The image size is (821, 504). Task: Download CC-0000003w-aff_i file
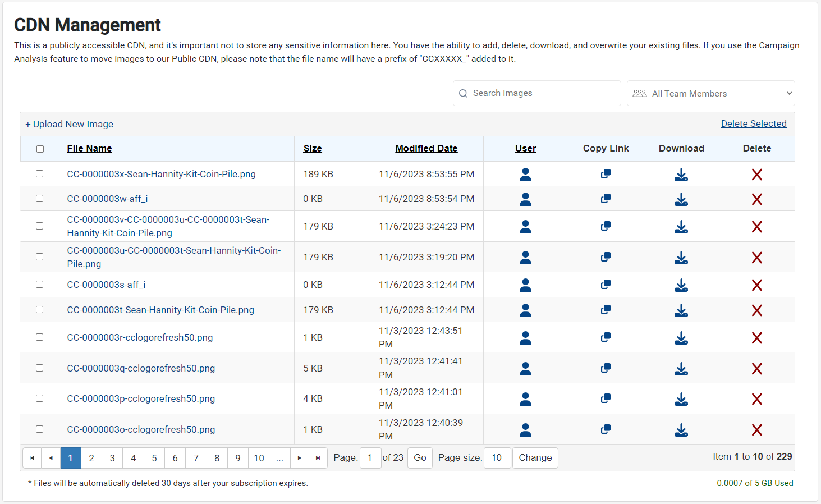[x=681, y=199]
